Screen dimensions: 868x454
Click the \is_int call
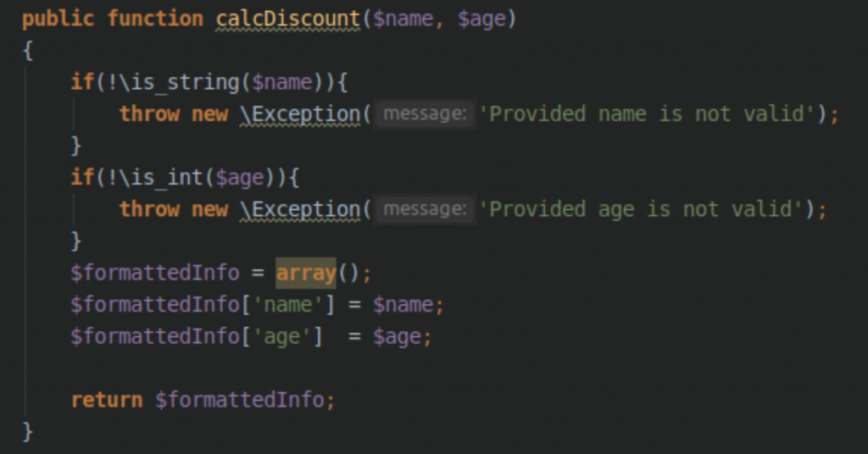[161, 178]
